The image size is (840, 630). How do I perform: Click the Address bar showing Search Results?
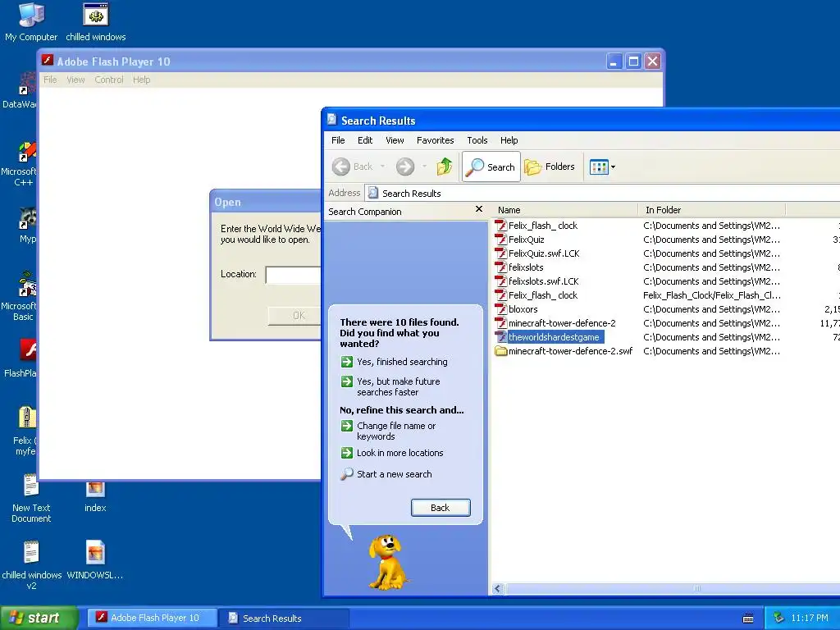click(x=602, y=193)
